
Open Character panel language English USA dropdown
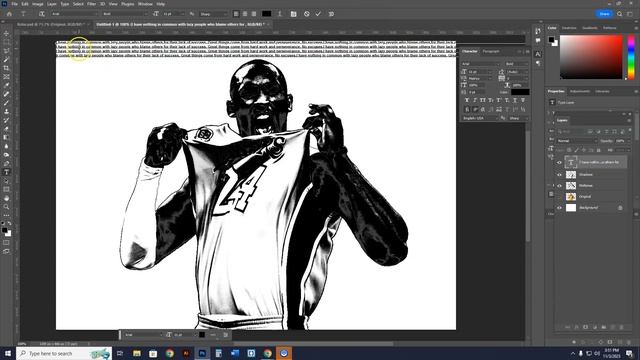pos(480,118)
